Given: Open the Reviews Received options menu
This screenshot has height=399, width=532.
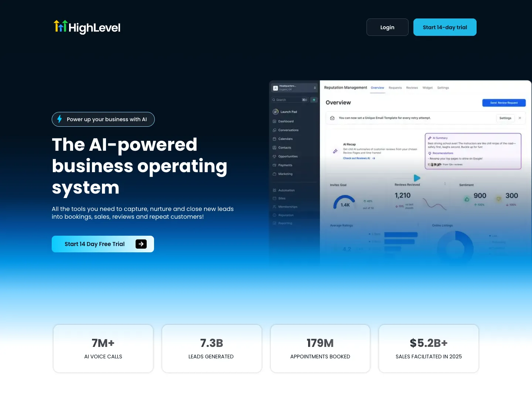Looking at the screenshot, I should coord(445,184).
